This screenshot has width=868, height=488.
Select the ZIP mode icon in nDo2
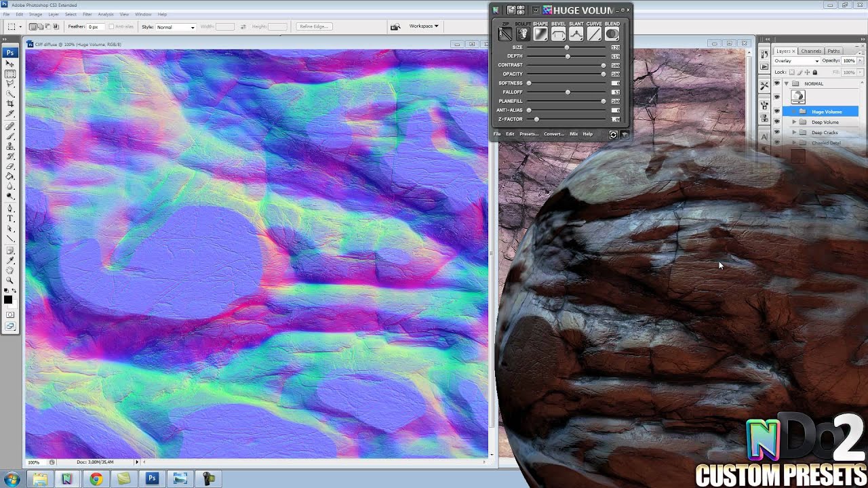[x=505, y=34]
